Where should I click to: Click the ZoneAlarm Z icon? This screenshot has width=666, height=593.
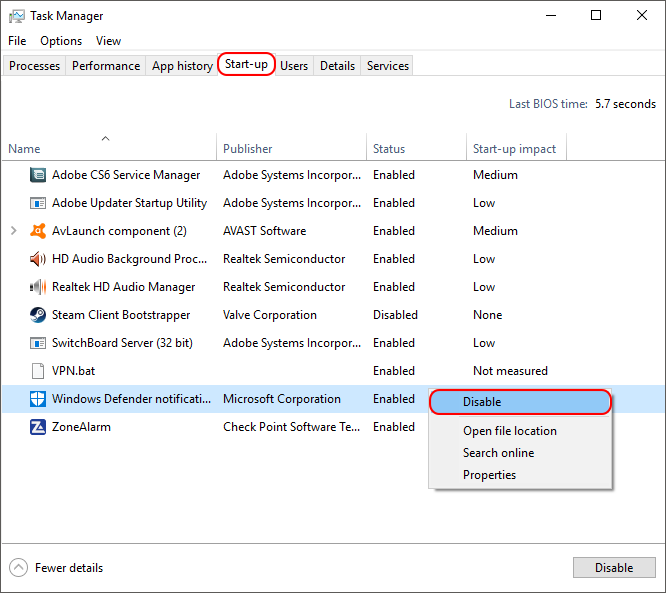pos(38,427)
